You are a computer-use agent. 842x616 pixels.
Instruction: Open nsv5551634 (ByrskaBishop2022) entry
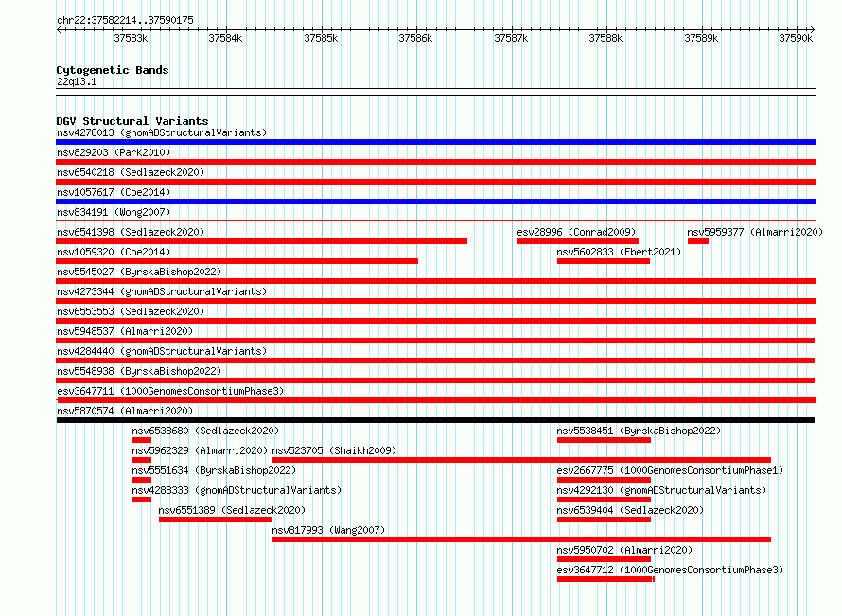point(214,470)
